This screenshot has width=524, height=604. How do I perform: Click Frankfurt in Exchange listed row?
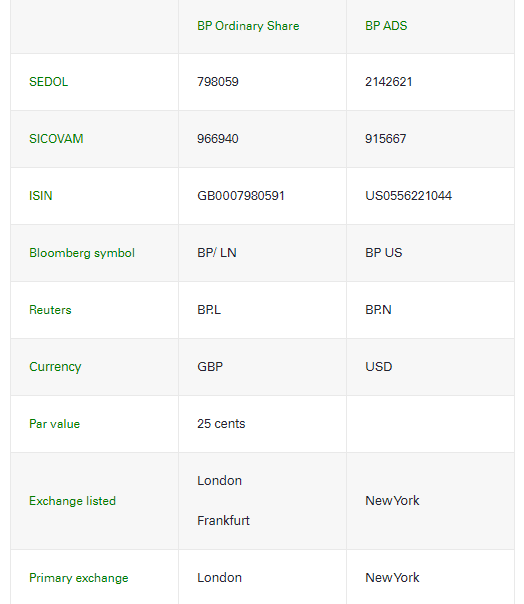(x=223, y=521)
